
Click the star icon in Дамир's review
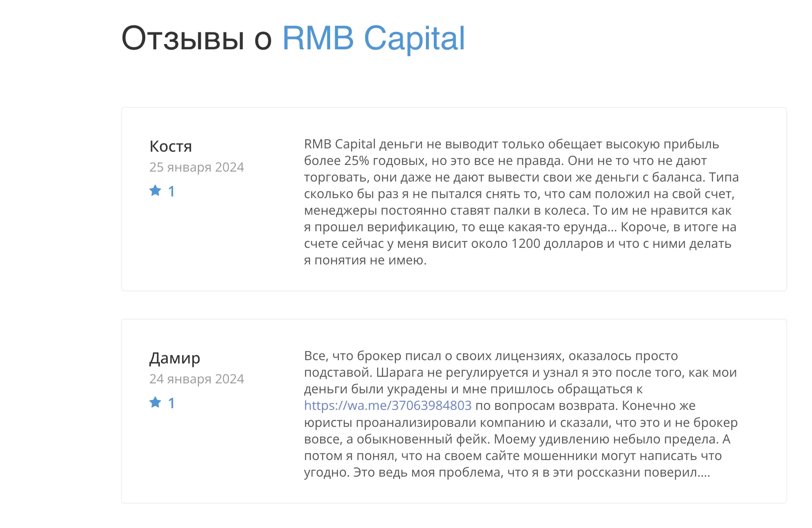pos(155,402)
